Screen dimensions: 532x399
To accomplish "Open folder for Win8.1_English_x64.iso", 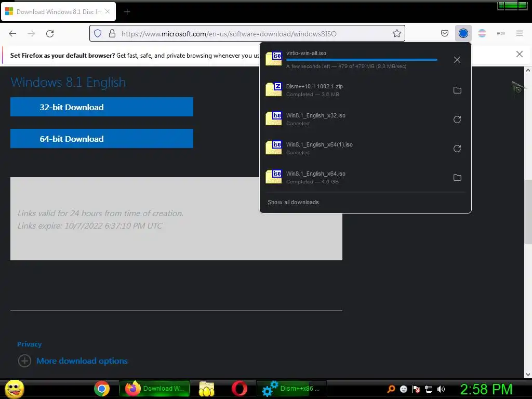I will point(457,178).
